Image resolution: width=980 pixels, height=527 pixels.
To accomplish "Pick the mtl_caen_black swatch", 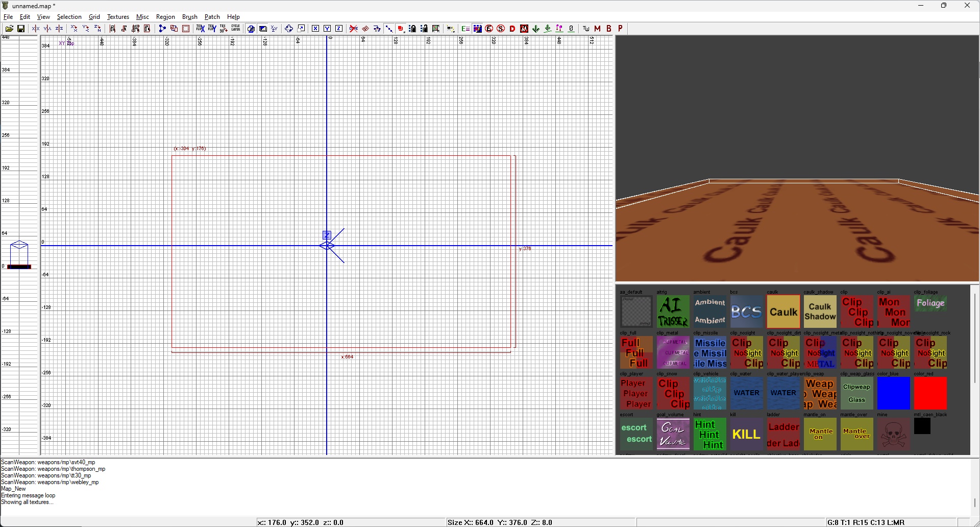I will pos(922,426).
